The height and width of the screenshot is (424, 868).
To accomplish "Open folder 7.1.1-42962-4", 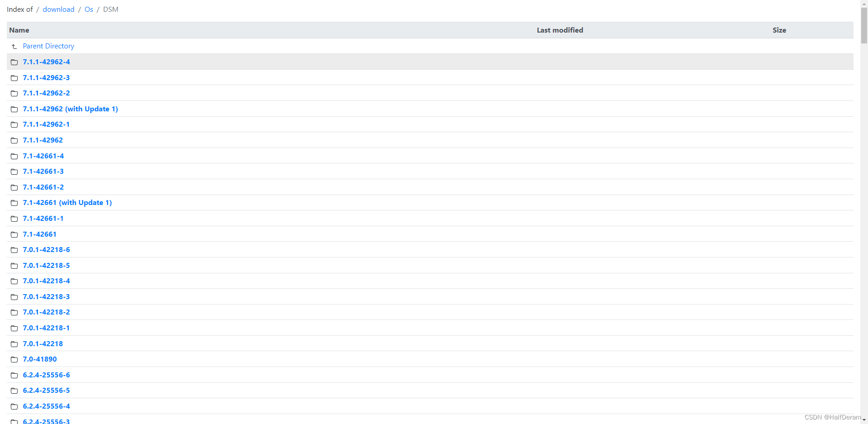I will [x=47, y=62].
